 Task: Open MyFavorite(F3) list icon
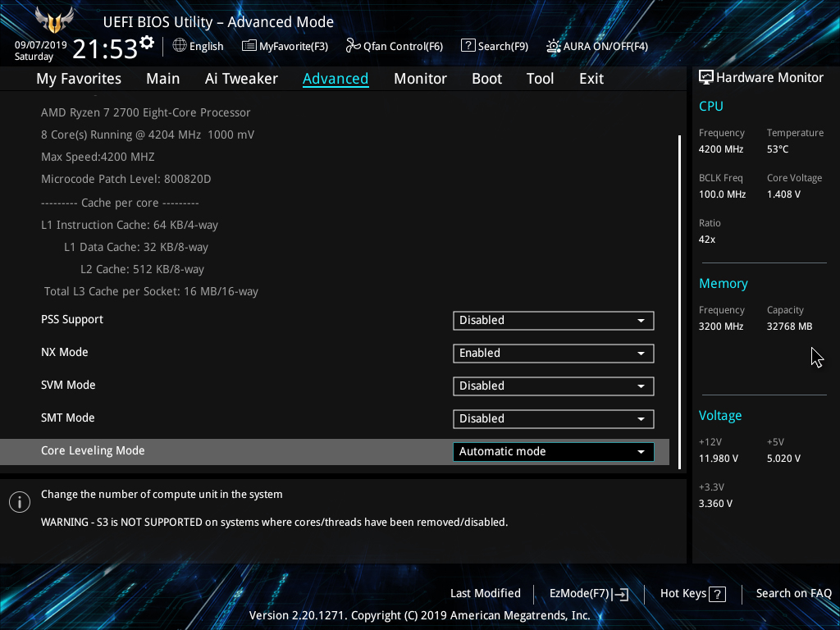(x=249, y=46)
